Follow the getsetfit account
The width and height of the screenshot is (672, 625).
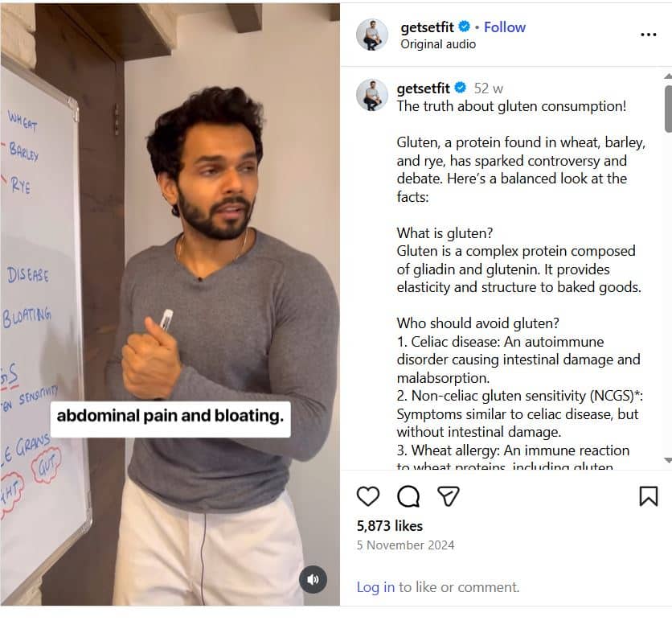505,27
